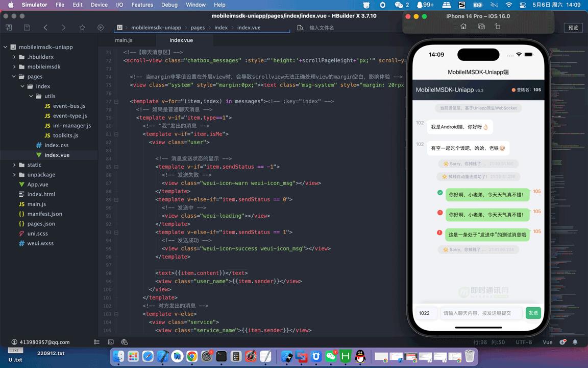Screen dimensions: 588x368
Task: Click the Wi-Fi icon in macOS menu bar
Action: [508, 5]
